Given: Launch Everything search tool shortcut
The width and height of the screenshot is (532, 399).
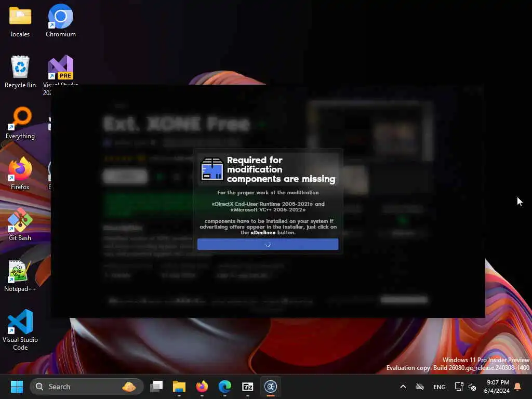Looking at the screenshot, I should click(x=20, y=123).
